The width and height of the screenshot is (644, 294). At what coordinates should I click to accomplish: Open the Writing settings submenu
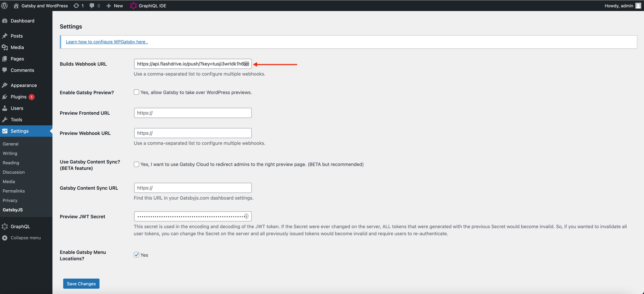[10, 153]
